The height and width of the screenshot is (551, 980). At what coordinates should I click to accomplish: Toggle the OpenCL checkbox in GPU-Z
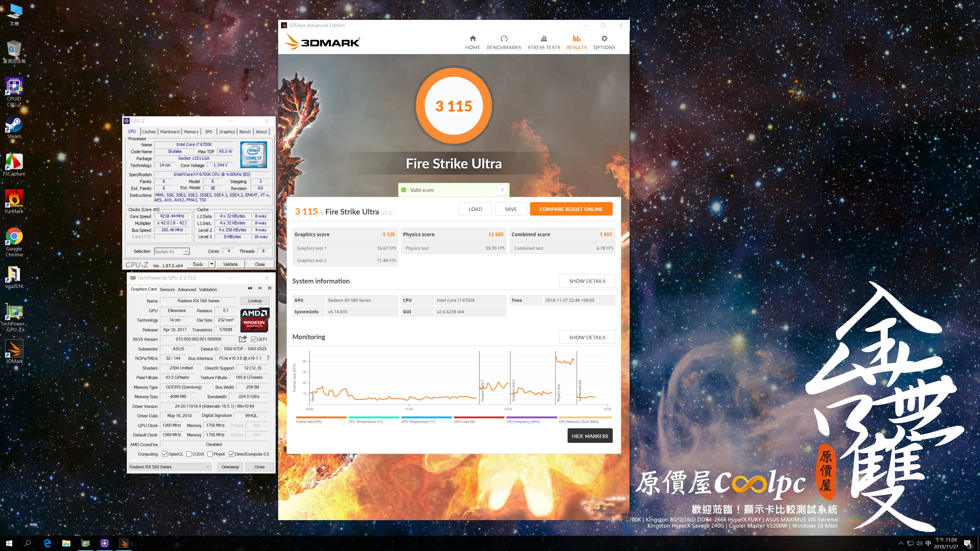point(165,454)
